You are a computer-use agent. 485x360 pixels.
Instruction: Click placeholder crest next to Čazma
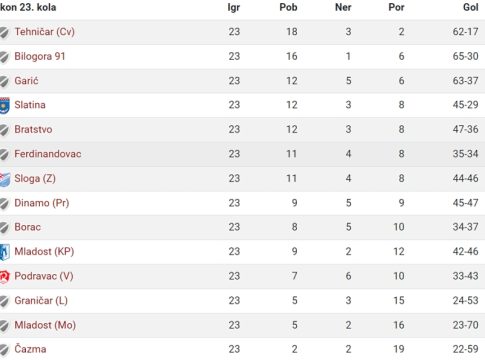pyautogui.click(x=4, y=350)
